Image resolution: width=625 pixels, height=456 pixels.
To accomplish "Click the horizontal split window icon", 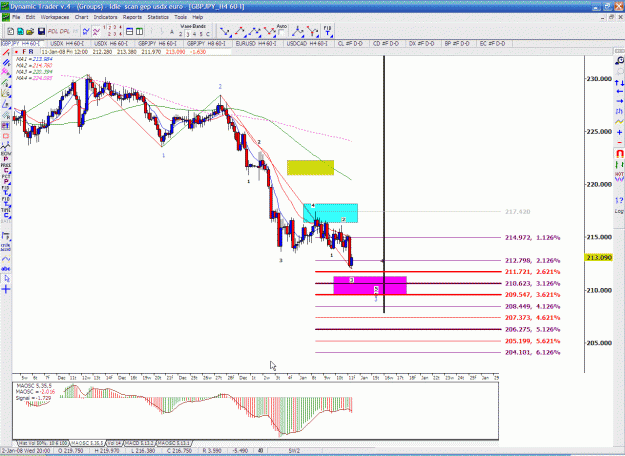I will pyautogui.click(x=130, y=31).
